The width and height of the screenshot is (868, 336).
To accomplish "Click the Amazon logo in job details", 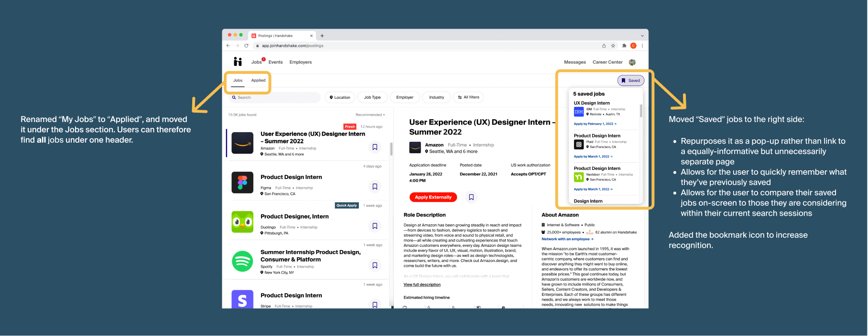I will [415, 147].
